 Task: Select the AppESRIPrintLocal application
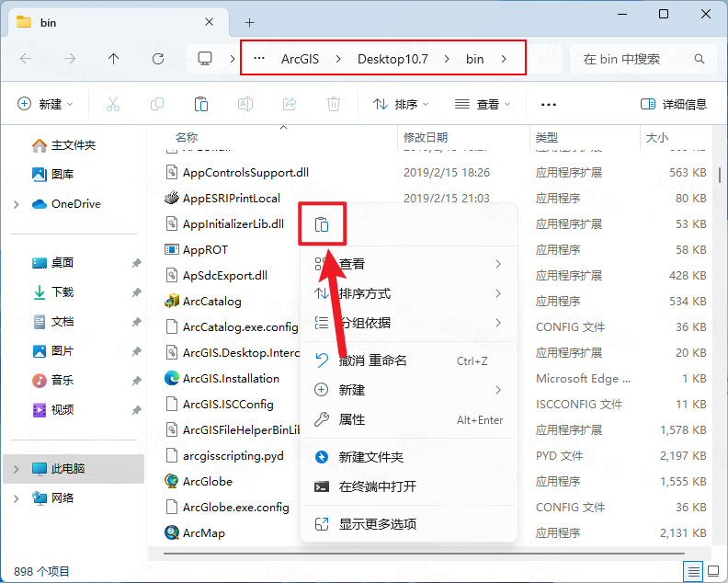pyautogui.click(x=232, y=199)
